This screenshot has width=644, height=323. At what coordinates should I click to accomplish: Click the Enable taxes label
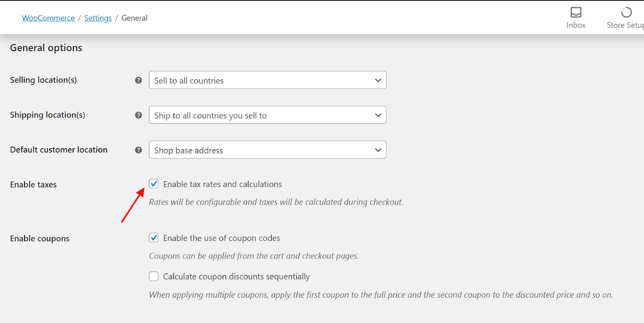(33, 185)
